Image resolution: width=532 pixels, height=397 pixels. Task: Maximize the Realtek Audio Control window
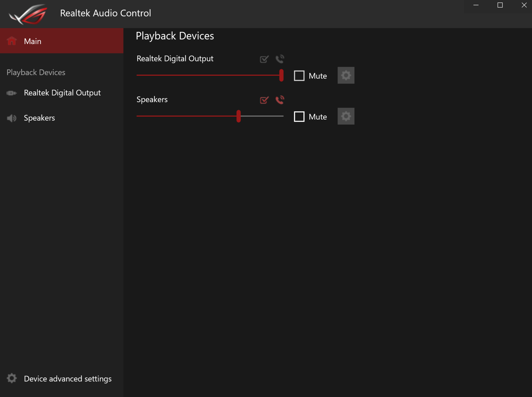coord(500,5)
